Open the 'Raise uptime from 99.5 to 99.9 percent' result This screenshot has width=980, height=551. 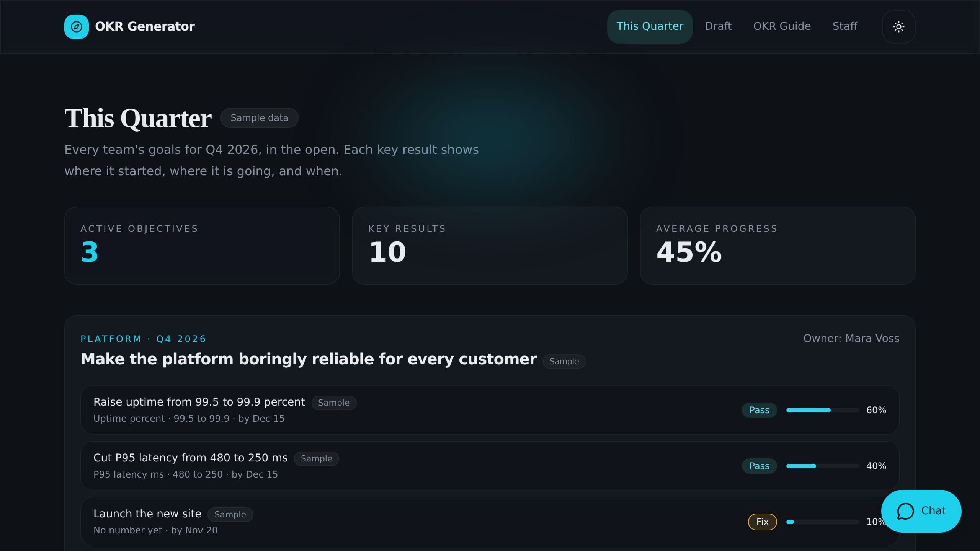click(x=490, y=410)
